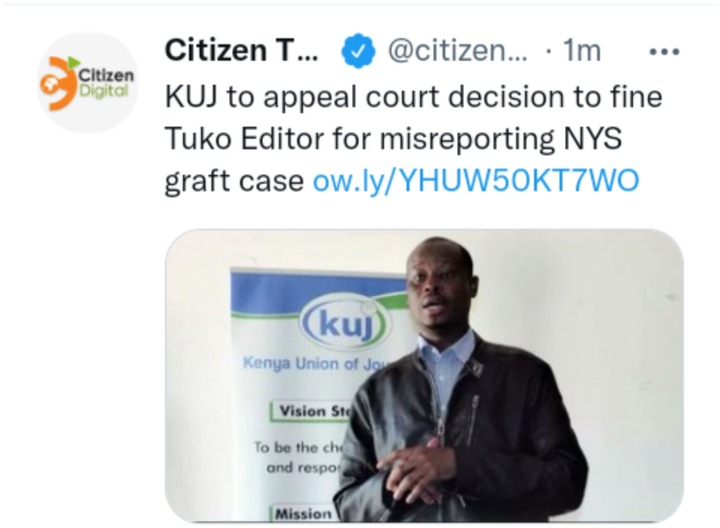Open the @citizen... handle link
Viewport: 720px width, 528px height.
point(458,51)
